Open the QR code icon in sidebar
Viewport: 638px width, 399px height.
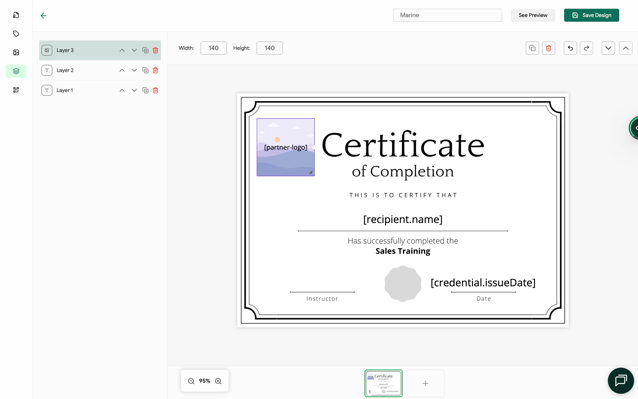(x=16, y=90)
